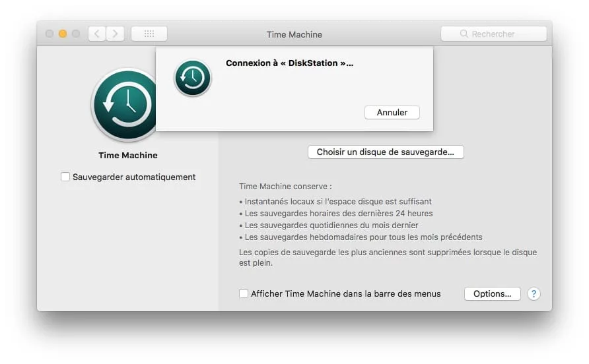Open help with the question mark button
589x364 pixels.
tap(534, 294)
